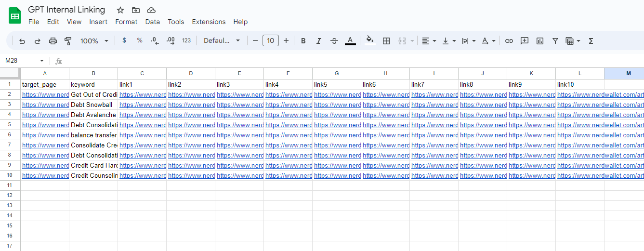The image size is (644, 251).
Task: Toggle strikethrough formatting
Action: coord(334,41)
